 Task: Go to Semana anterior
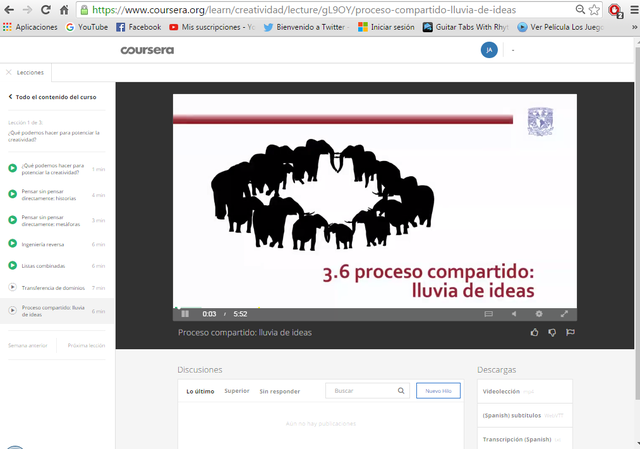pyautogui.click(x=28, y=345)
